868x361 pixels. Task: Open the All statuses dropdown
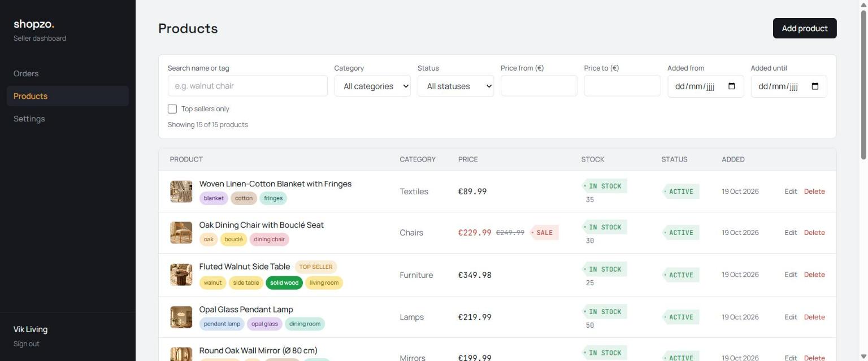[455, 86]
